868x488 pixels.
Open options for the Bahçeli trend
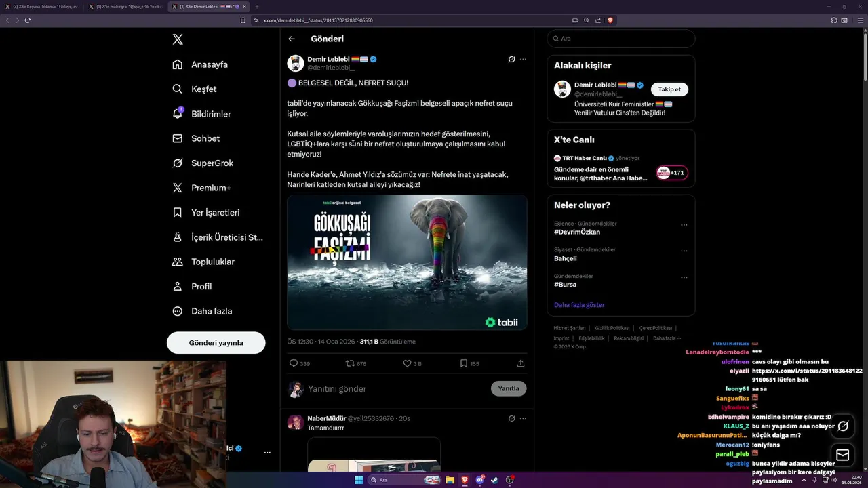click(x=684, y=251)
